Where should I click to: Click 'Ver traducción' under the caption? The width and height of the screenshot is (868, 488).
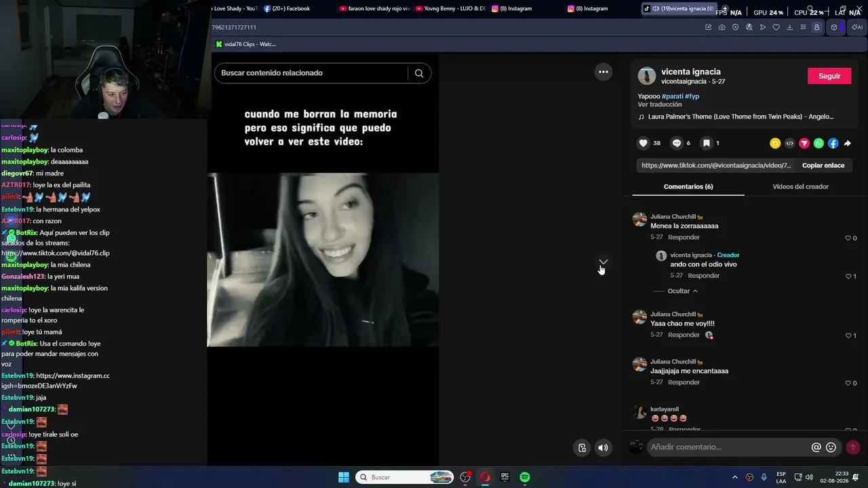(660, 105)
